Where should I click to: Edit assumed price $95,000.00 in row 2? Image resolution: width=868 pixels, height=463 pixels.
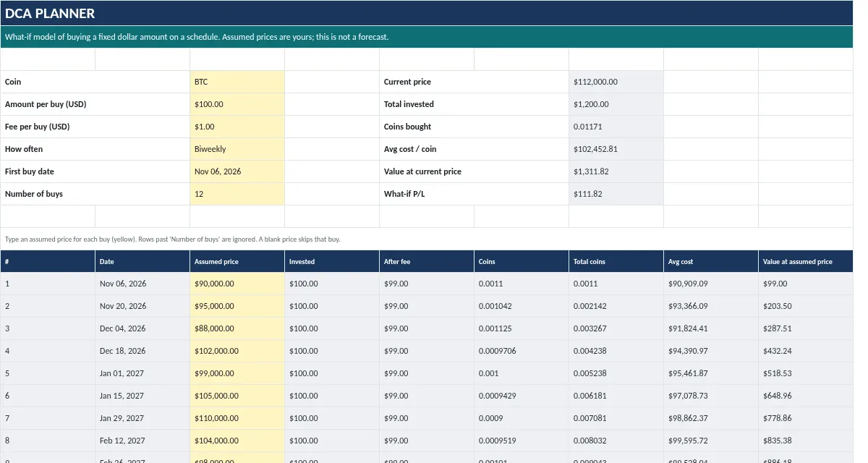coord(237,306)
